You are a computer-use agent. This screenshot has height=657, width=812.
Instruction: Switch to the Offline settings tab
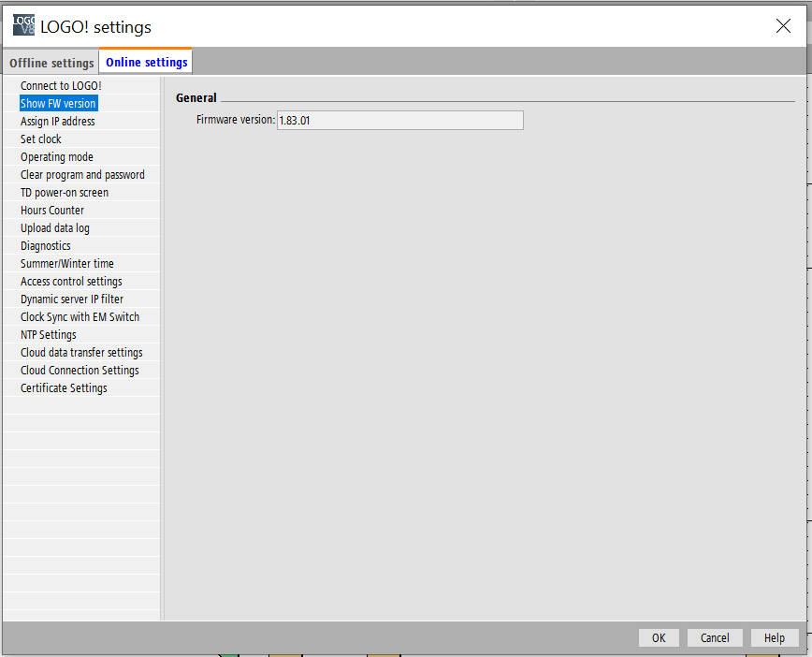(x=51, y=63)
